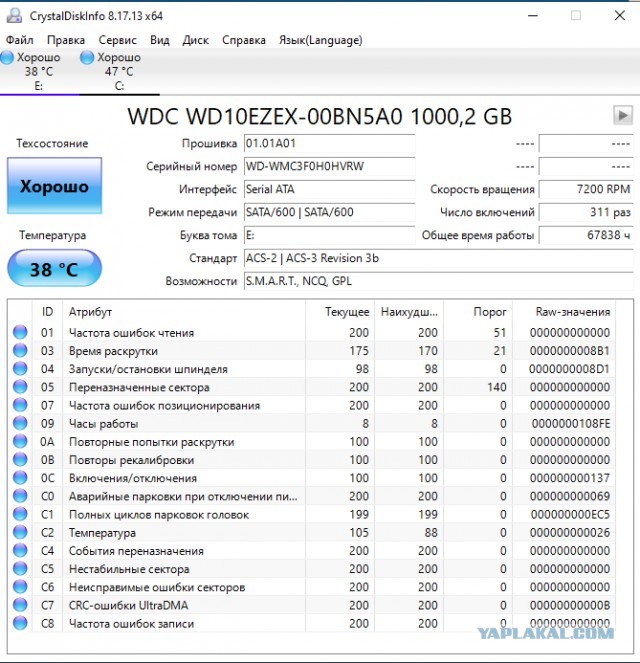Select disk E: tab at 38 °C
Image resolution: width=640 pixels, height=663 pixels.
(x=38, y=71)
